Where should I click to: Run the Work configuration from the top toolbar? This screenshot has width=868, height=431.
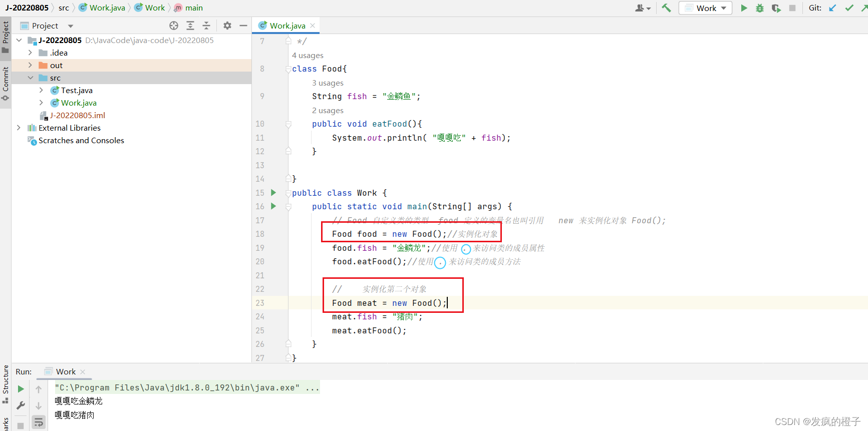point(744,8)
